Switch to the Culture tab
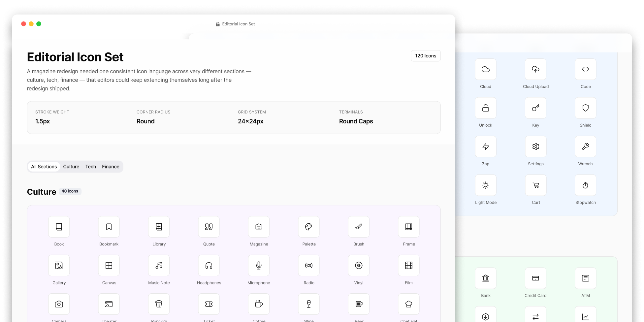 (x=71, y=167)
